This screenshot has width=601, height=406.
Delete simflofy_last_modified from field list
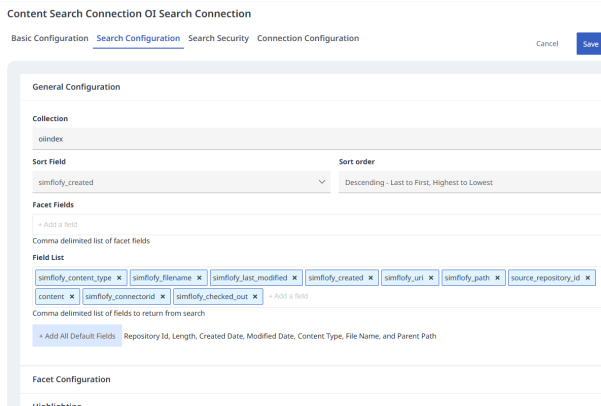pos(295,278)
